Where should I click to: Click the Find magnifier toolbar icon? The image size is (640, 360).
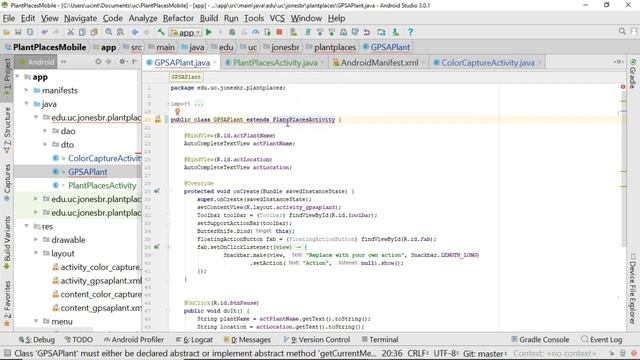(108, 32)
